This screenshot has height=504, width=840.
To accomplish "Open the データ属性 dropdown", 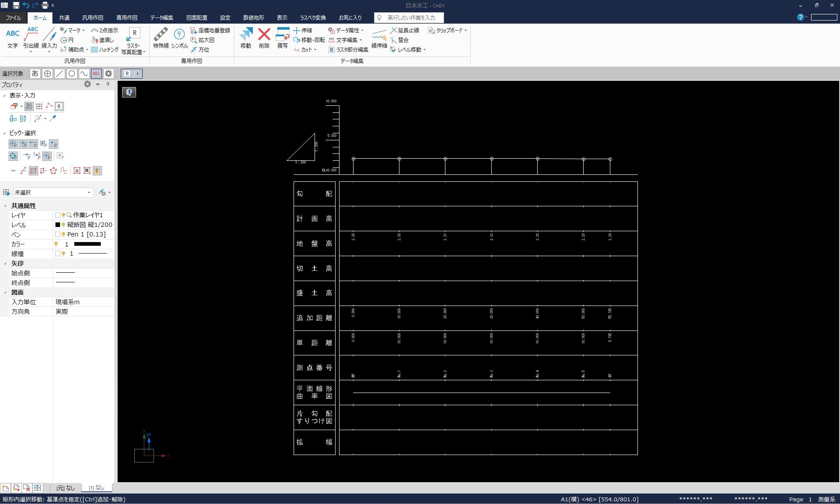I will pyautogui.click(x=362, y=30).
